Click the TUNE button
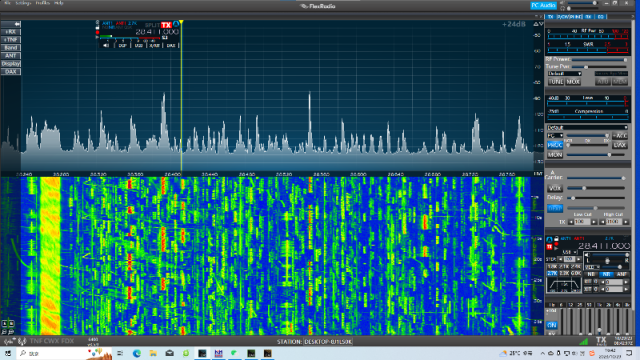640x360 pixels. 556,82
